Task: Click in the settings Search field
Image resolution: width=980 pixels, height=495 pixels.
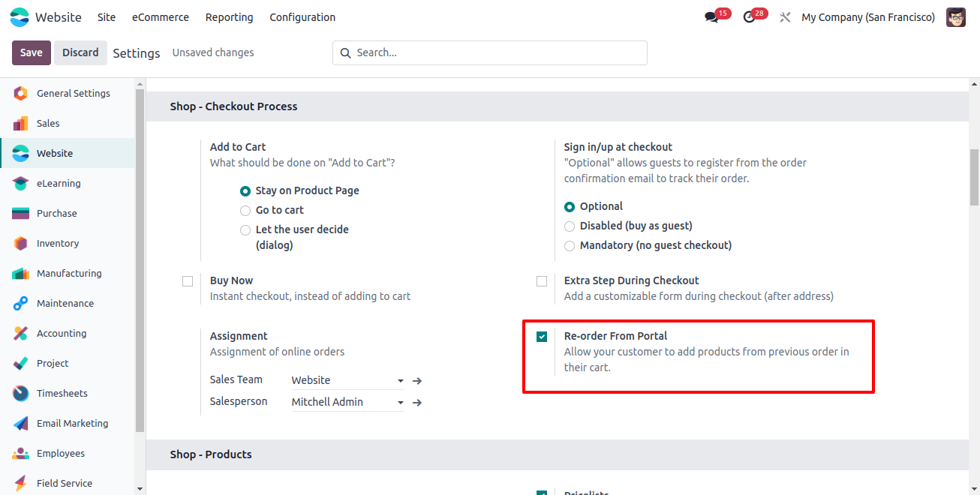Action: (490, 52)
